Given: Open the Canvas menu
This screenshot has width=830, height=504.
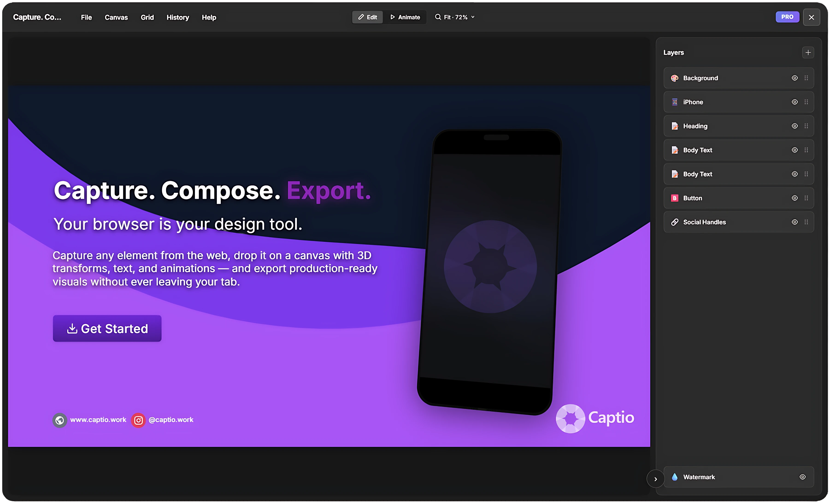Looking at the screenshot, I should tap(116, 17).
